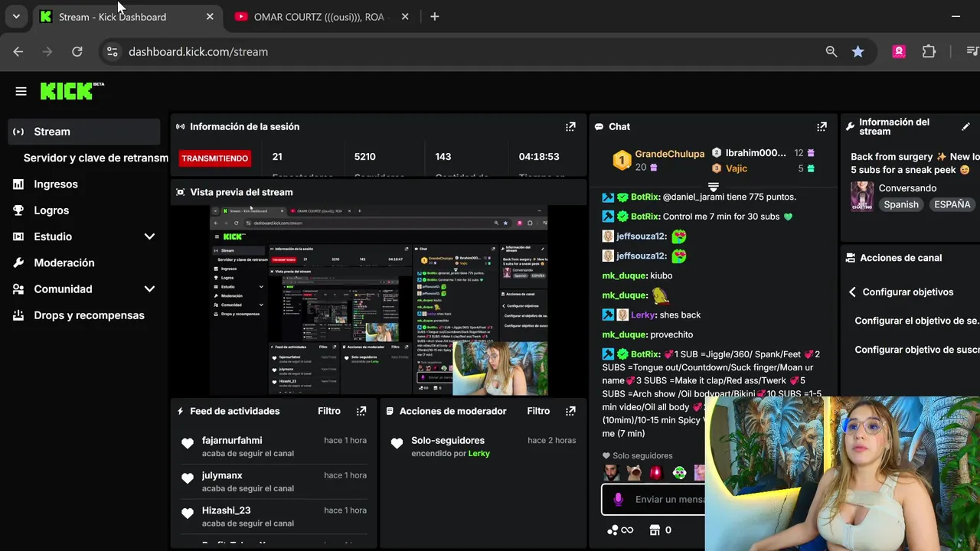Select the green parrot emote
This screenshot has height=551, width=980.
pos(679,473)
